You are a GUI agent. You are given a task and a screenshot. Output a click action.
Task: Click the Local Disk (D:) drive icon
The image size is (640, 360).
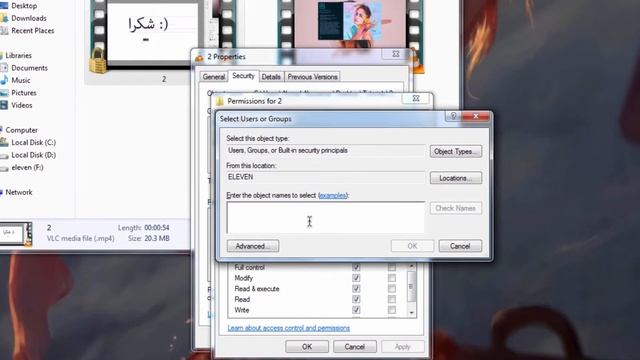pyautogui.click(x=4, y=155)
